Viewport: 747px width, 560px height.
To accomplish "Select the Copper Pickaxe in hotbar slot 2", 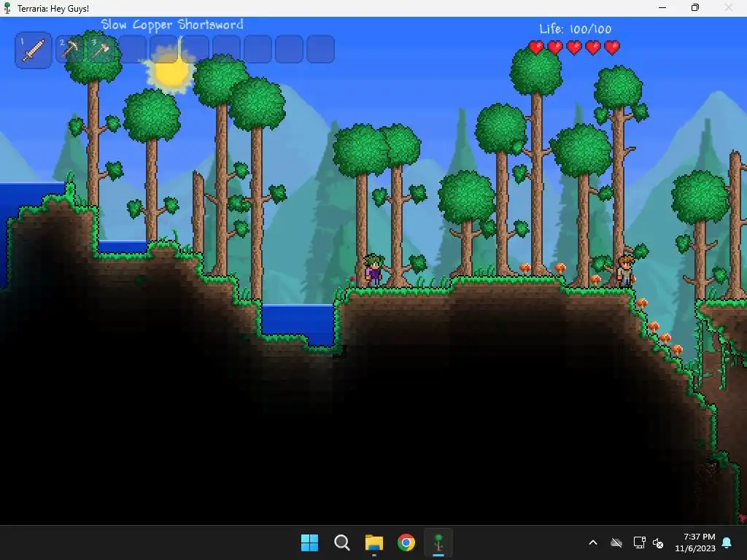I will tap(70, 49).
